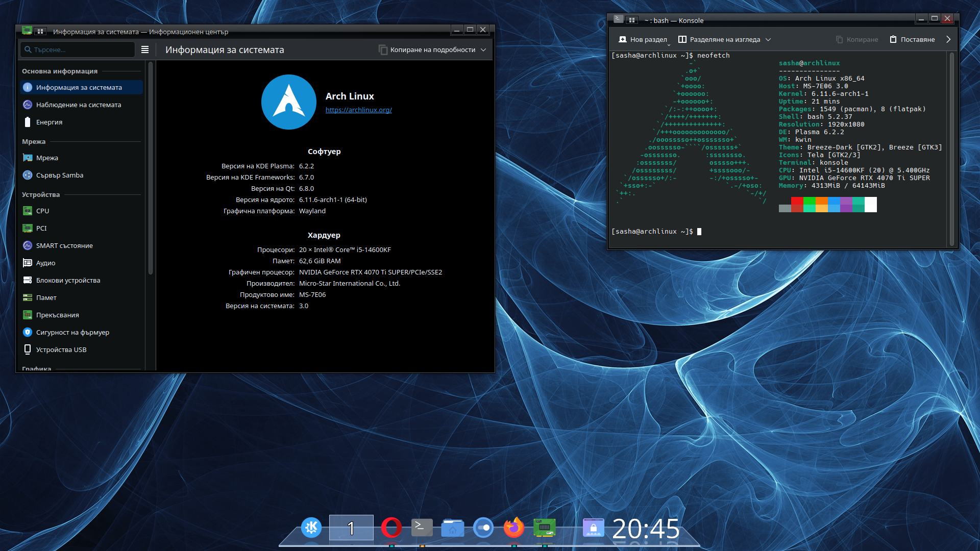Click the lock icon in the panel
980x551 pixels.
[593, 528]
